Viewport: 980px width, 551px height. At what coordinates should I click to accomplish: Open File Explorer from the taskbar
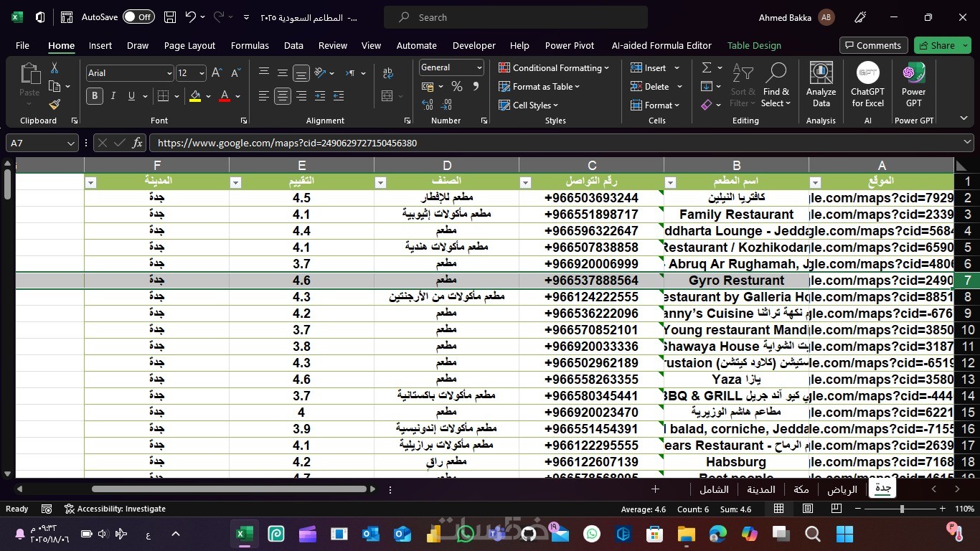click(x=687, y=534)
